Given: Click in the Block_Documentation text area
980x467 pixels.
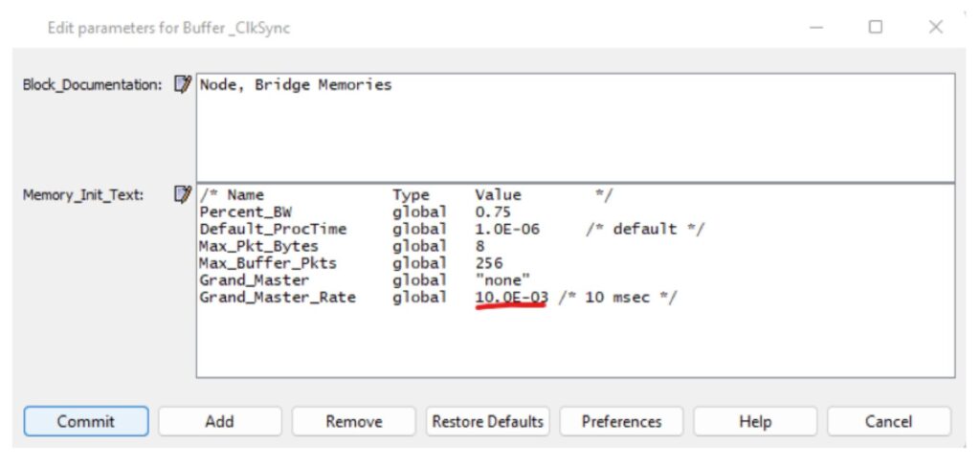Looking at the screenshot, I should [x=574, y=134].
